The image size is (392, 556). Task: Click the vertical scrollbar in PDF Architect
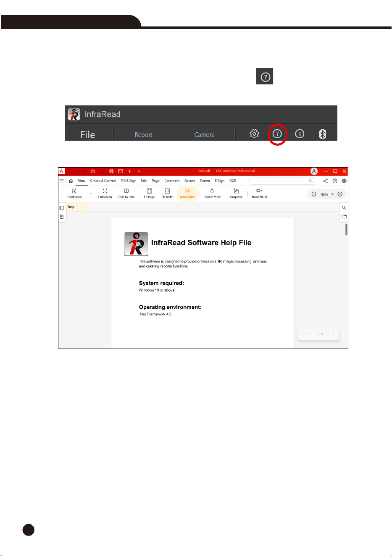tap(346, 230)
